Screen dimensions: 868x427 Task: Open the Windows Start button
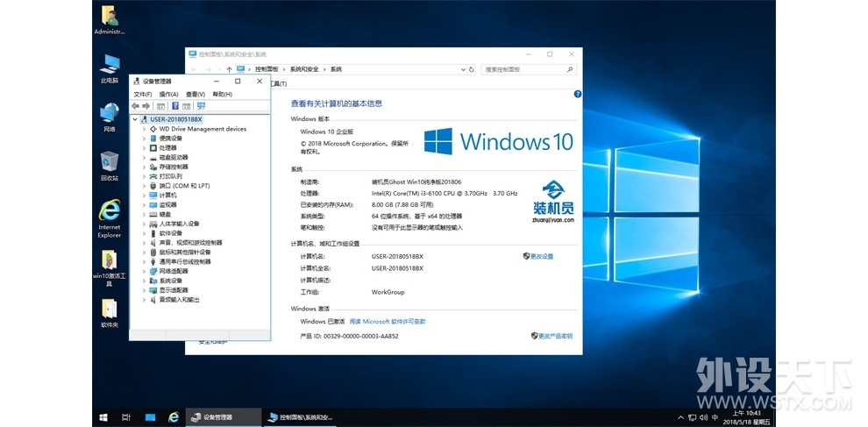pyautogui.click(x=103, y=417)
